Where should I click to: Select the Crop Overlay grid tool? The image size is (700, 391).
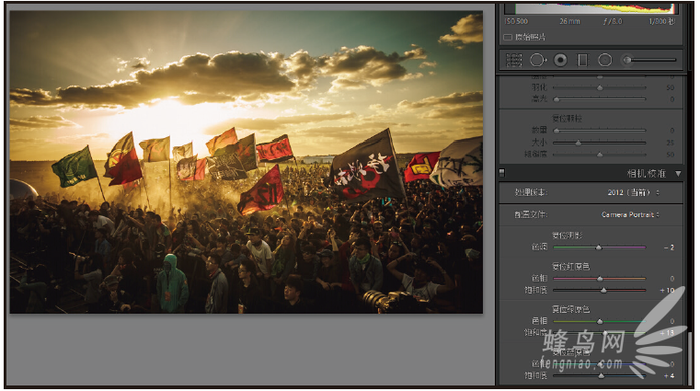[x=514, y=60]
